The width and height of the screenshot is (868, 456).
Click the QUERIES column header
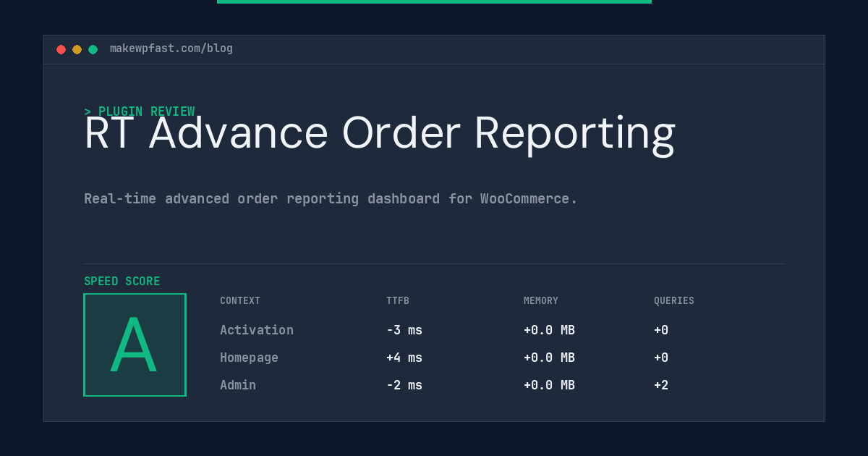[674, 301]
